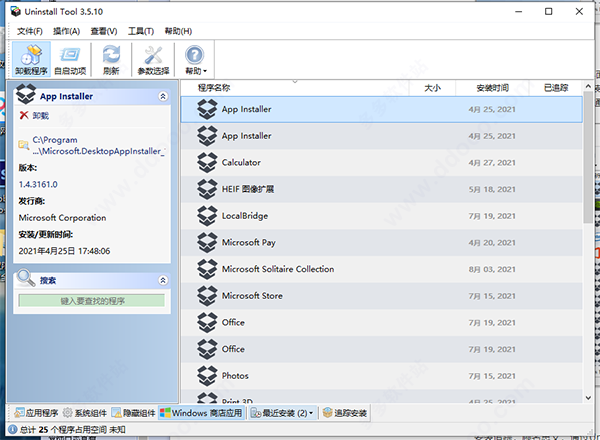Viewport: 600px width, 440px height.
Task: Click the Uninstall Tool title bar icon
Action: click(x=15, y=11)
